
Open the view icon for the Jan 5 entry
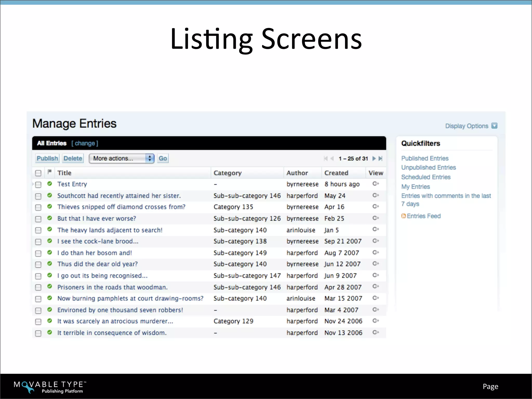tap(376, 229)
